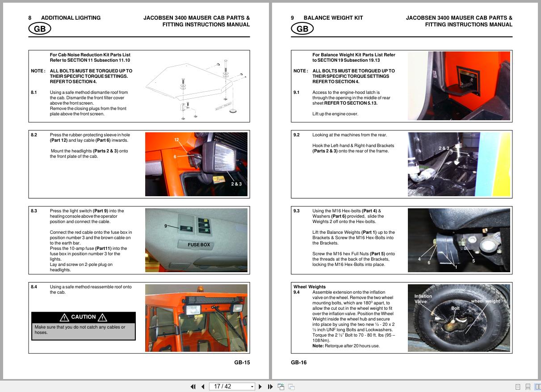Click the engine-hood latch photo in step 9.1
The height and width of the screenshot is (392, 541).
(459, 86)
